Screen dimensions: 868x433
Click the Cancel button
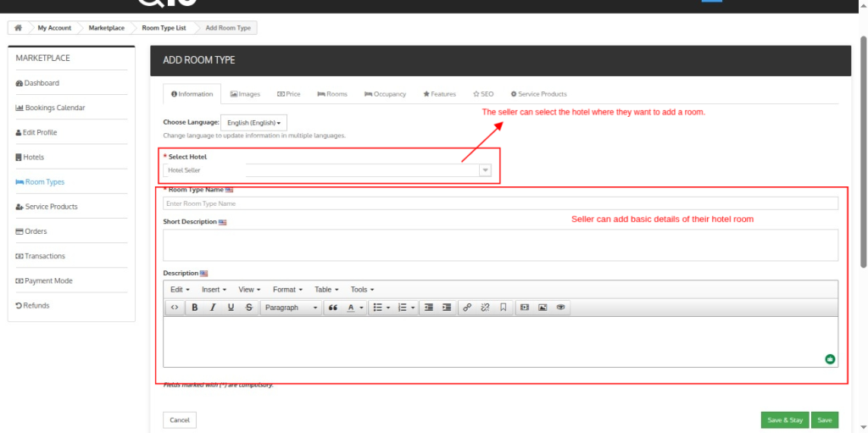pyautogui.click(x=180, y=420)
